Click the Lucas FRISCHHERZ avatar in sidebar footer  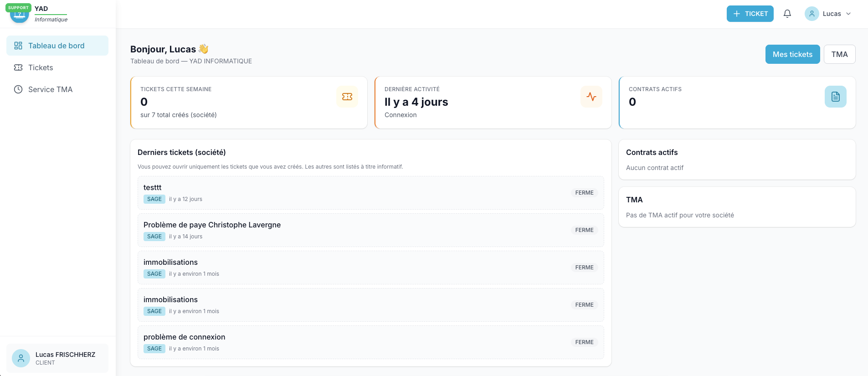[21, 358]
